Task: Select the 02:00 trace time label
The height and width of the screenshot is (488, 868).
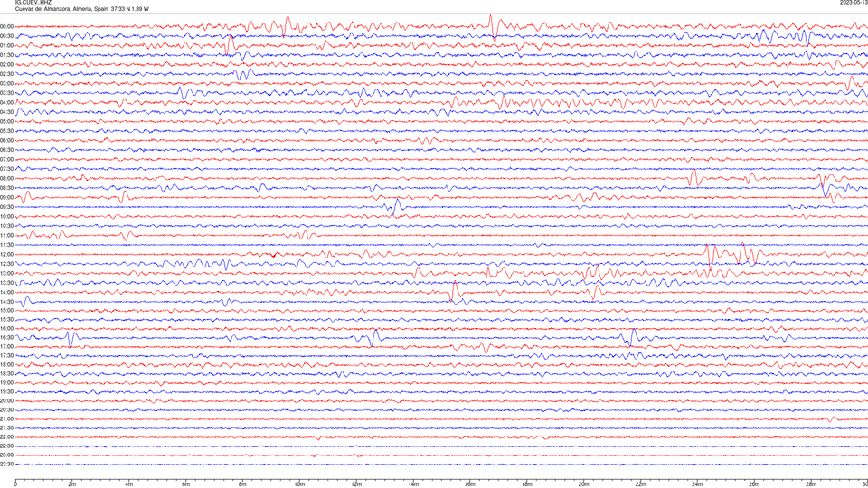Action: (6, 65)
